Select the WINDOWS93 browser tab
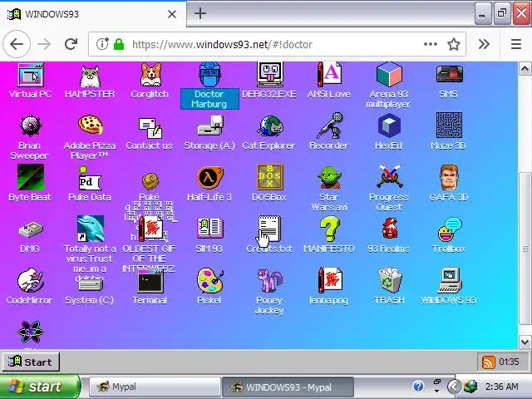Image resolution: width=532 pixels, height=399 pixels. point(93,14)
